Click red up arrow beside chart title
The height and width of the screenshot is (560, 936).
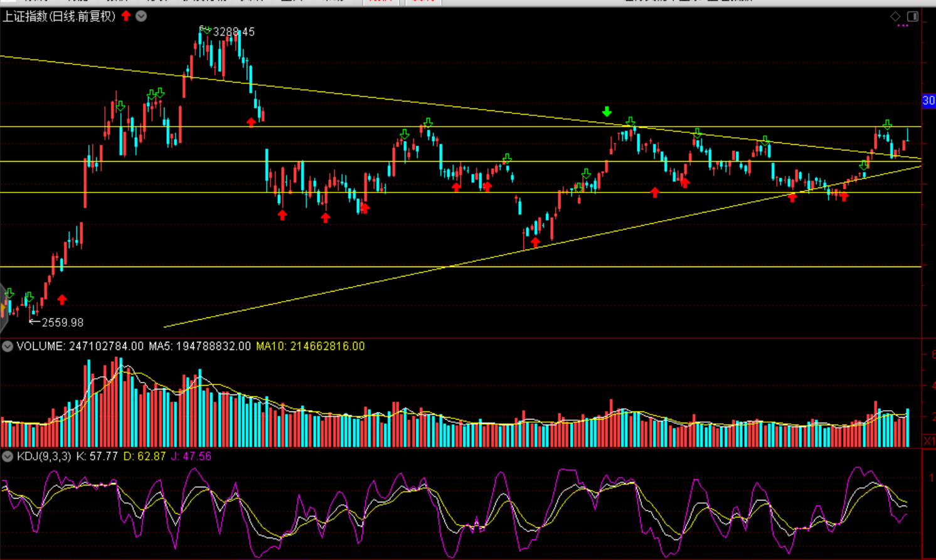click(x=126, y=16)
